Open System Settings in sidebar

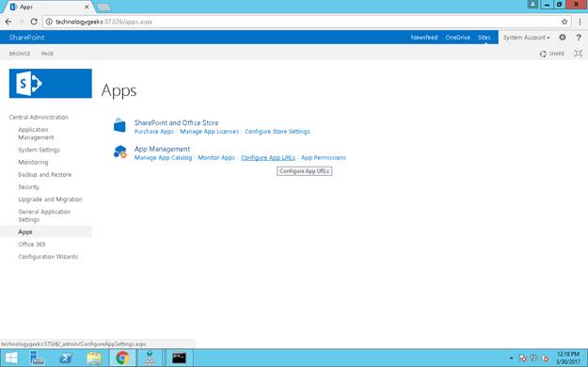click(39, 150)
